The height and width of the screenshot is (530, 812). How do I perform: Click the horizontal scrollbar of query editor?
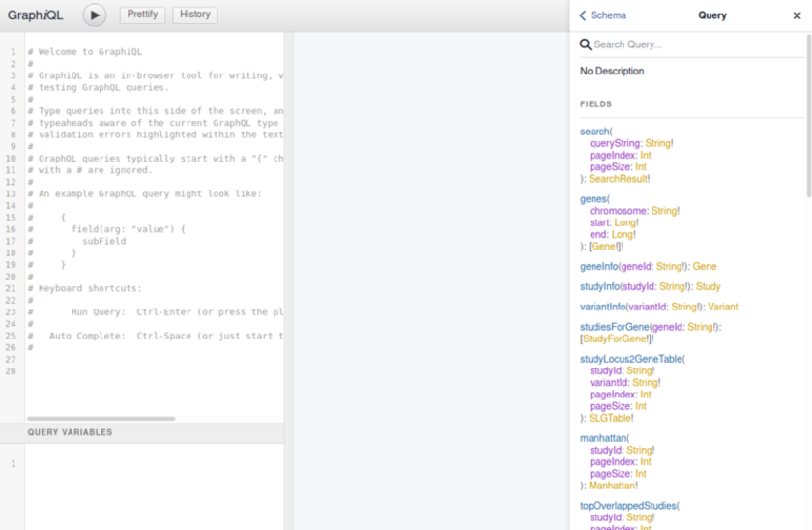pos(101,418)
